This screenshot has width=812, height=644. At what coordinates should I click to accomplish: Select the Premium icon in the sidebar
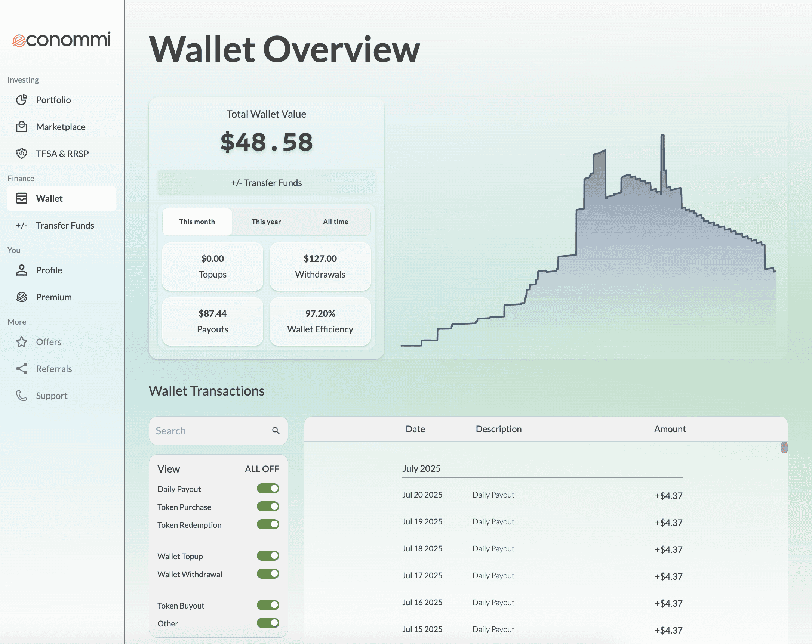click(22, 297)
